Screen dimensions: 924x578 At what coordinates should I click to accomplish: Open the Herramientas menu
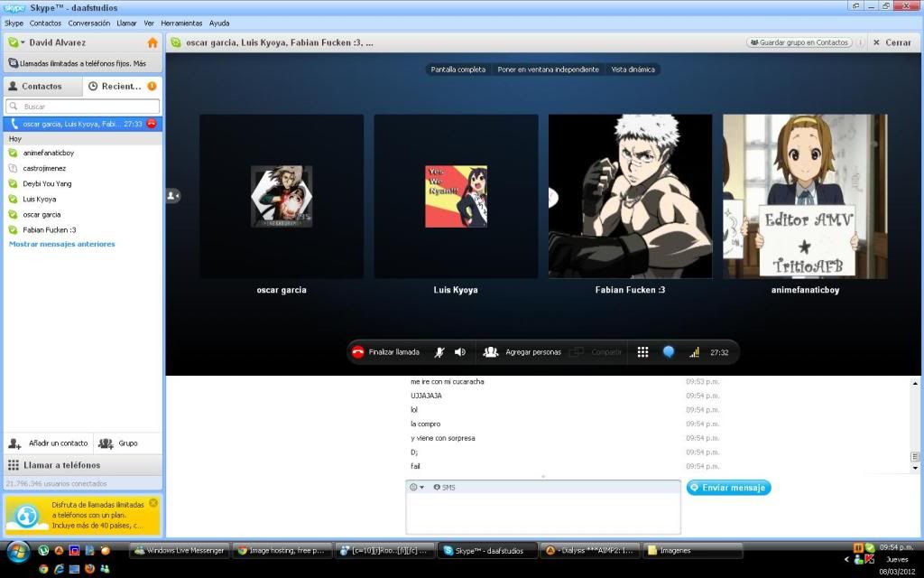181,23
